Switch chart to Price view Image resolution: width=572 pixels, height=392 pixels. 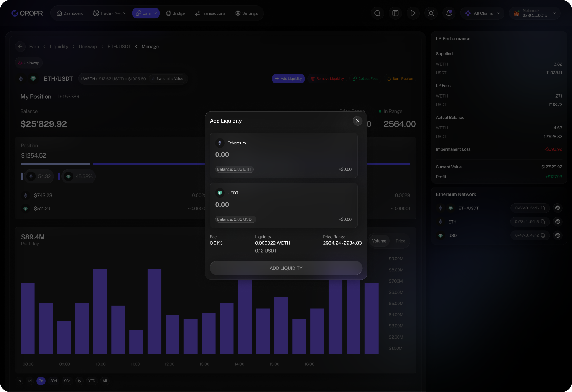[400, 241]
